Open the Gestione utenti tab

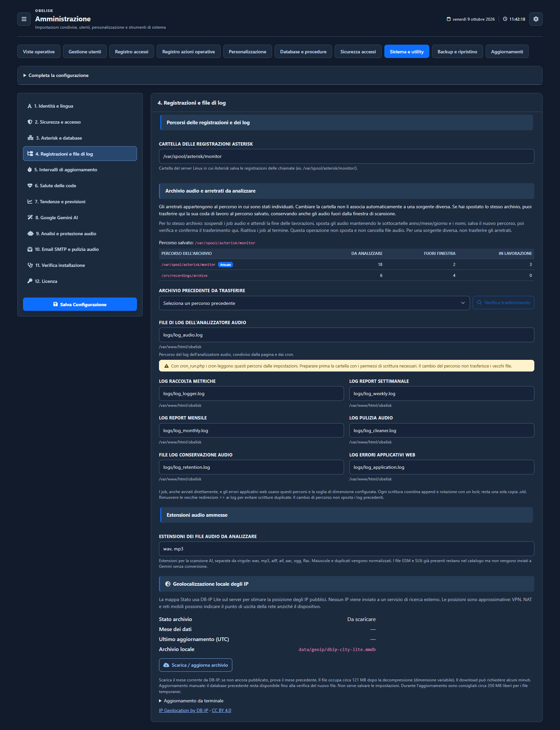tap(85, 52)
